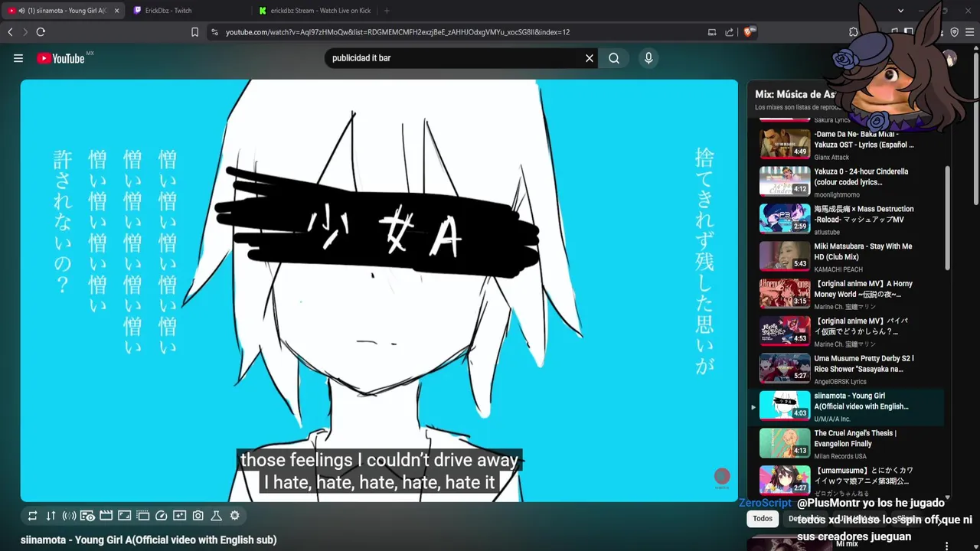Click the video title below the player

pos(149,540)
